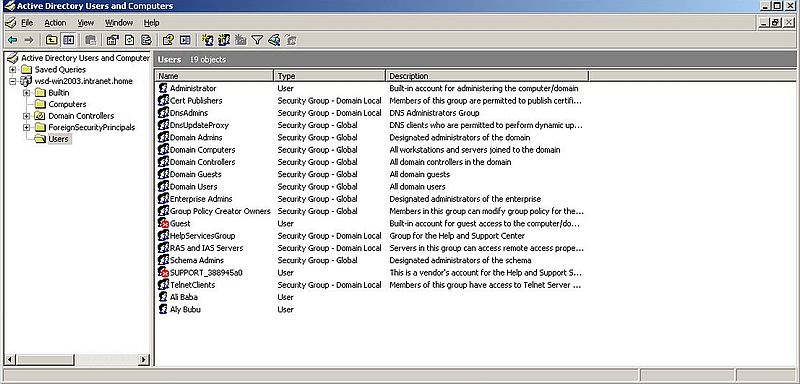This screenshot has width=800, height=384.
Task: Sort the list by the Type column header
Action: tap(330, 76)
